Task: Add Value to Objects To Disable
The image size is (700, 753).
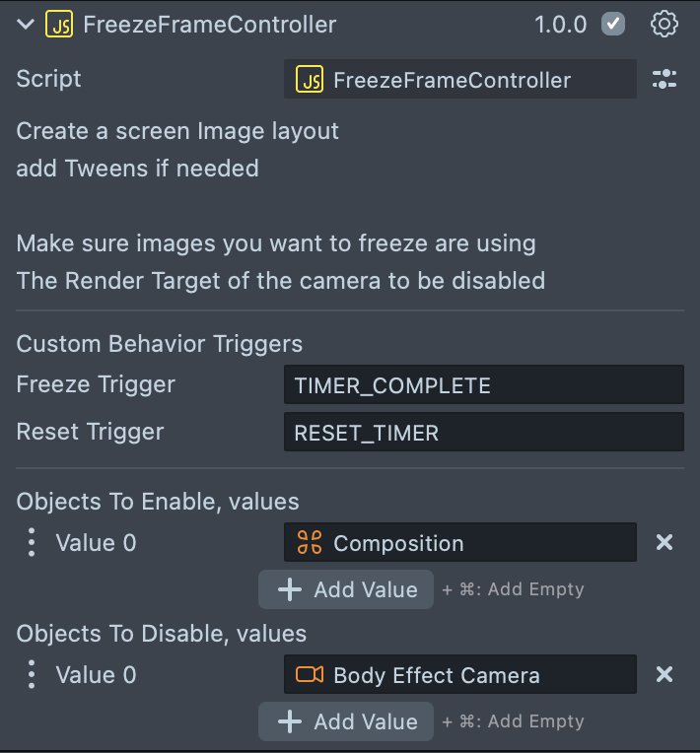Action: 346,721
